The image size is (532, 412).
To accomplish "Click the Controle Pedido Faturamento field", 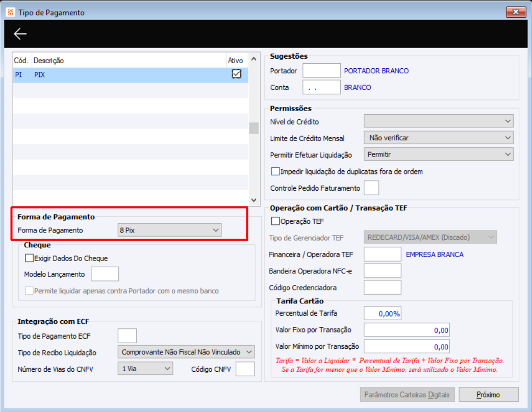I will pyautogui.click(x=371, y=188).
